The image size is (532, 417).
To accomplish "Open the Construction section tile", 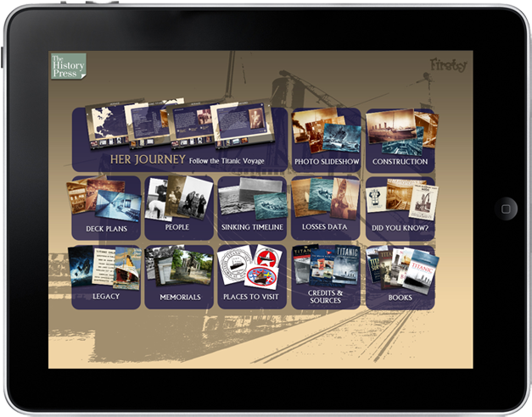I will point(400,141).
